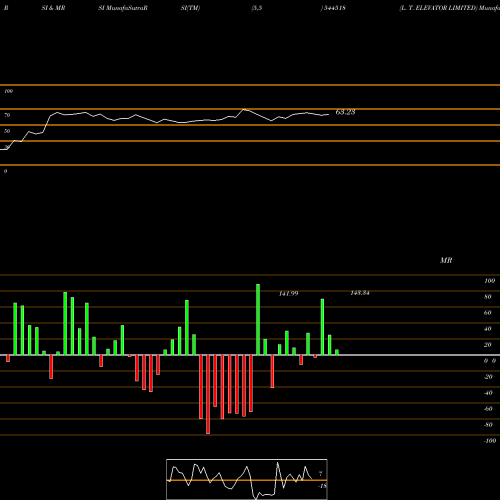Click the MR axis label -80
500x500 pixels.
(x=488, y=425)
